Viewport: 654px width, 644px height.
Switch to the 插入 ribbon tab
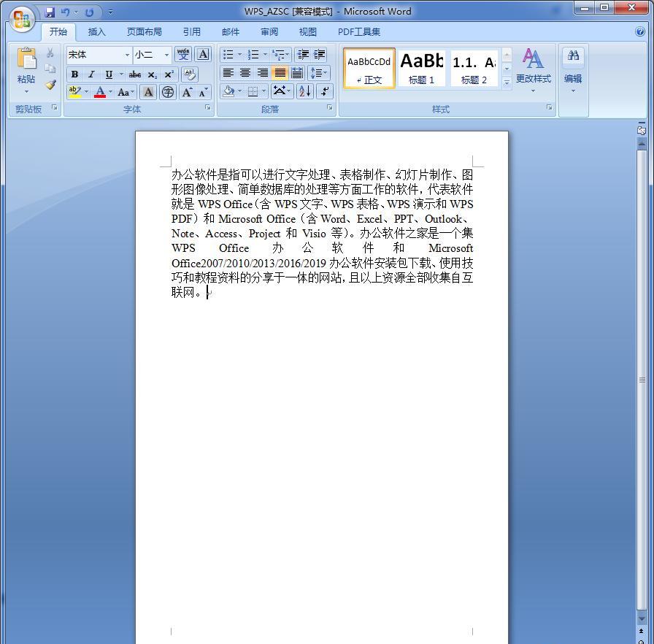click(98, 31)
